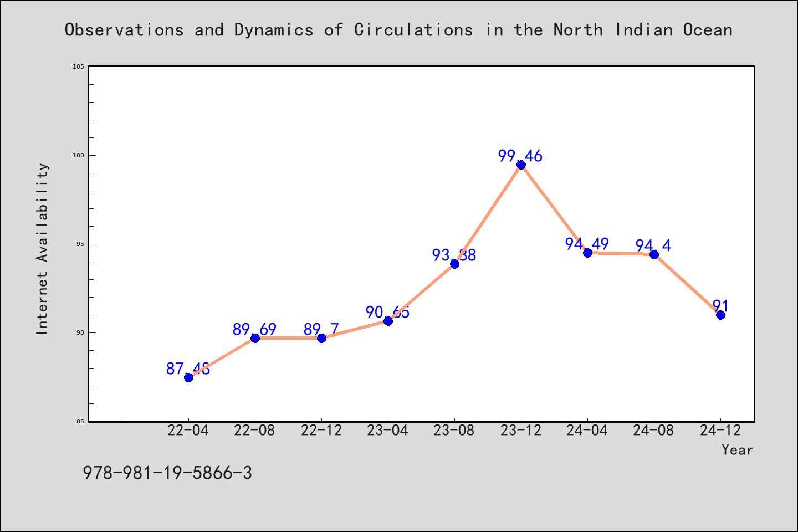Click the data point labeled 94.4
This screenshot has height=532, width=798.
pos(654,254)
